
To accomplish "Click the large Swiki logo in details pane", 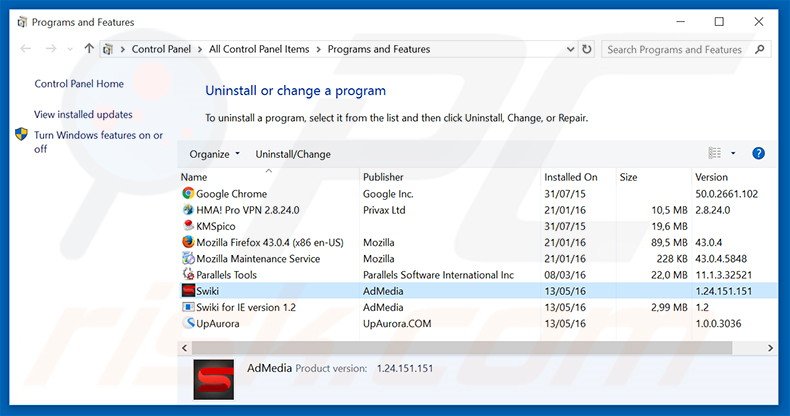I will (214, 379).
